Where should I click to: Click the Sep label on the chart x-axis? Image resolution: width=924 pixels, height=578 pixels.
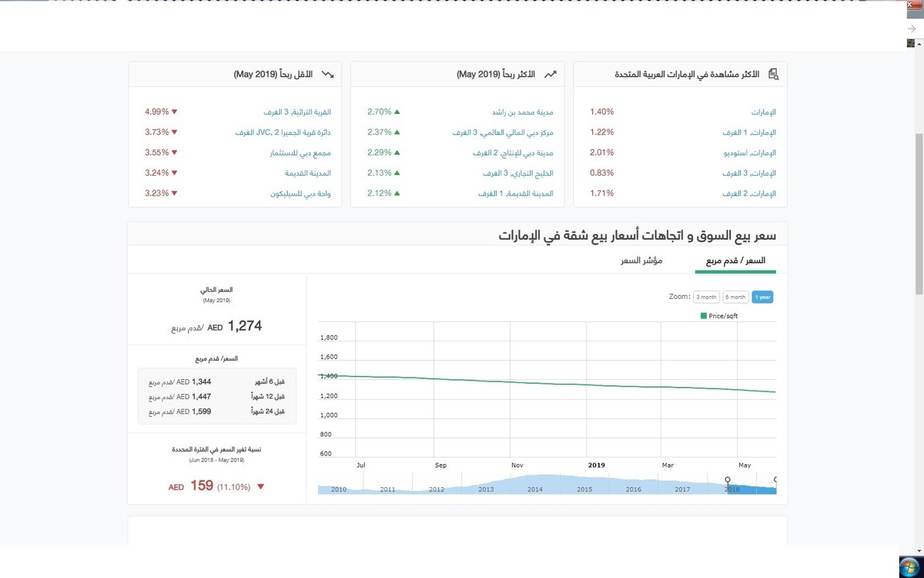pyautogui.click(x=440, y=465)
